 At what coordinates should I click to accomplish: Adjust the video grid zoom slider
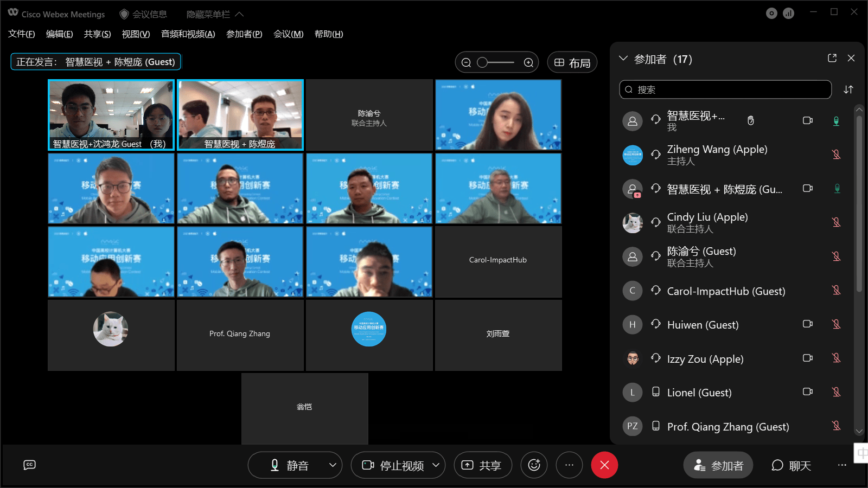point(496,62)
